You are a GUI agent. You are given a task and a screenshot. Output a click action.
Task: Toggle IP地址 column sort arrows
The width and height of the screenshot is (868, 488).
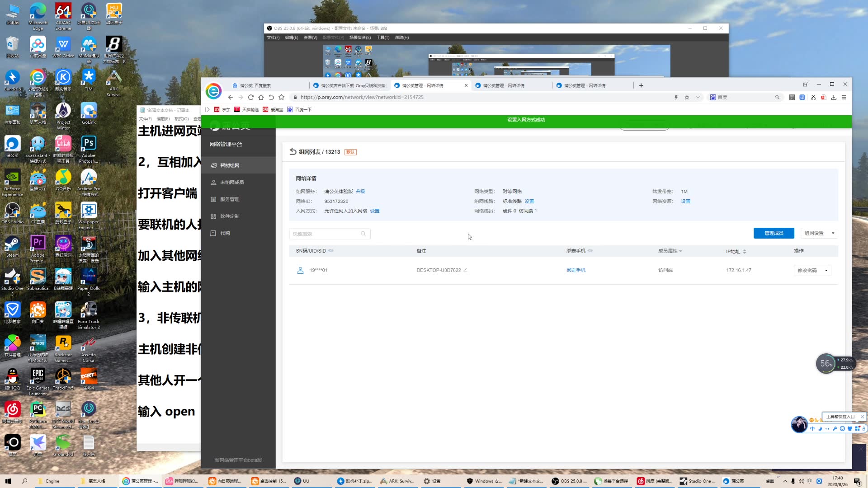tap(744, 251)
